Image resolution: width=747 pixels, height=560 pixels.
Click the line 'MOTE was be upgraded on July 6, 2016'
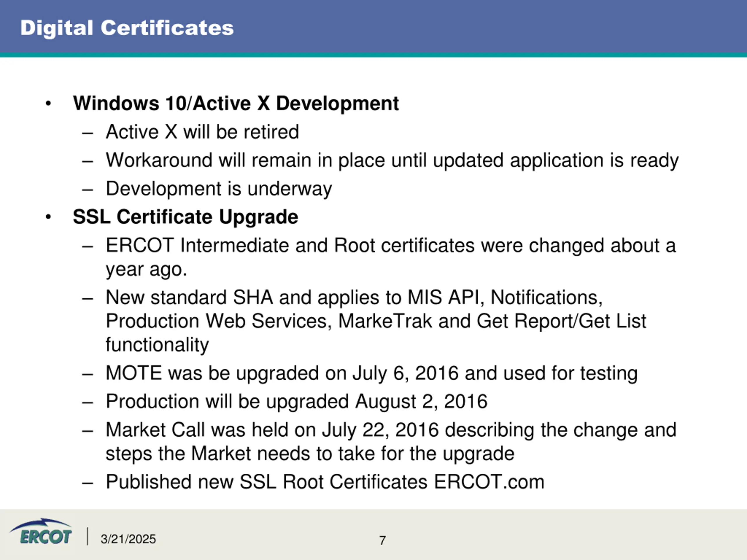click(371, 373)
